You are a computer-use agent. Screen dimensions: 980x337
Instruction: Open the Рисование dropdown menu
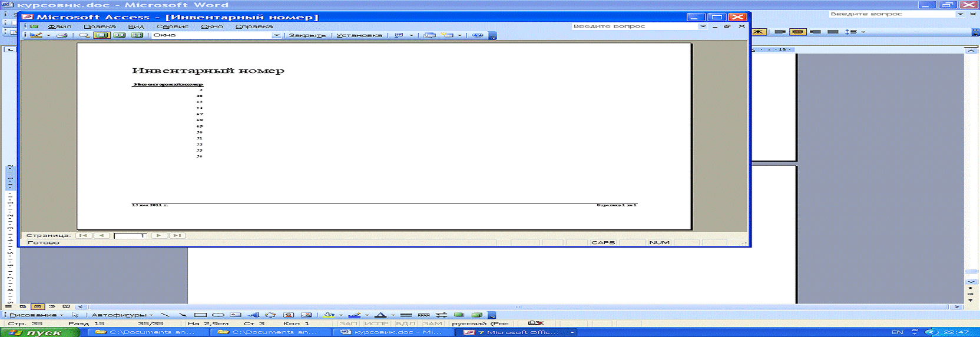point(36,315)
